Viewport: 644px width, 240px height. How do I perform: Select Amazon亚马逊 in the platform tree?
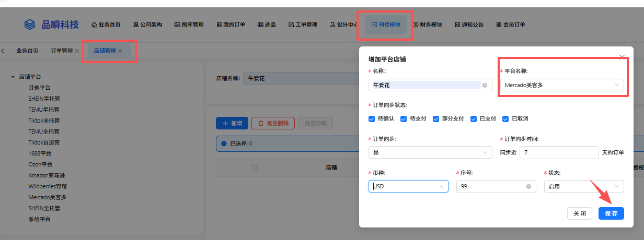[47, 176]
